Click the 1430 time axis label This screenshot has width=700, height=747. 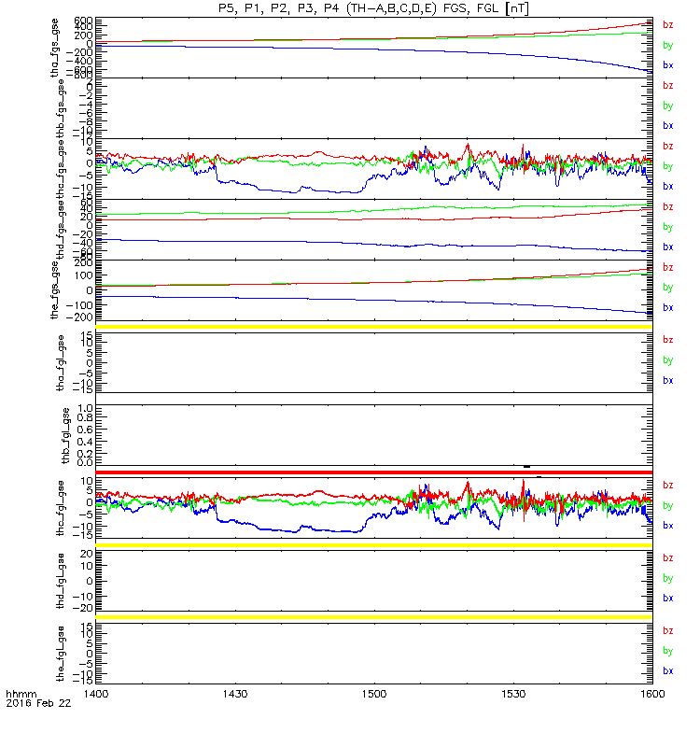pyautogui.click(x=235, y=694)
